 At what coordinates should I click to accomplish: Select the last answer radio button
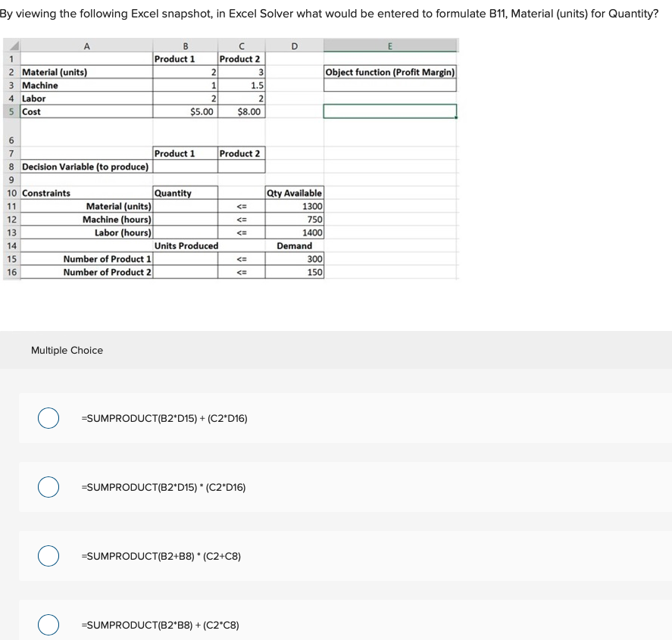[x=48, y=625]
